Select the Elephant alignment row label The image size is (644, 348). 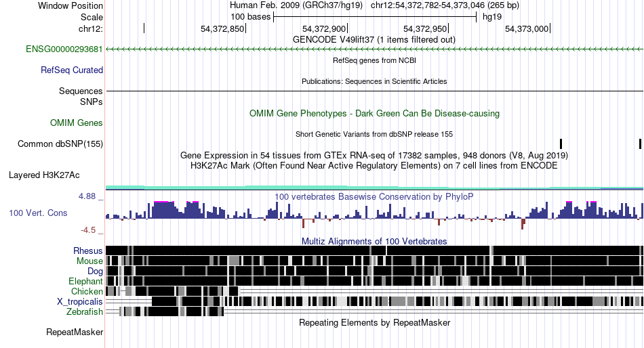(x=85, y=282)
